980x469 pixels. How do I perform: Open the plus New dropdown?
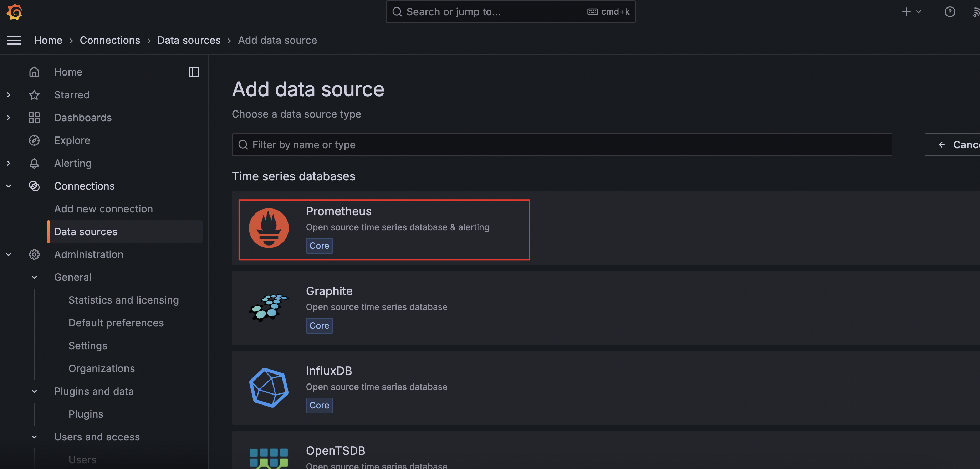coord(911,12)
